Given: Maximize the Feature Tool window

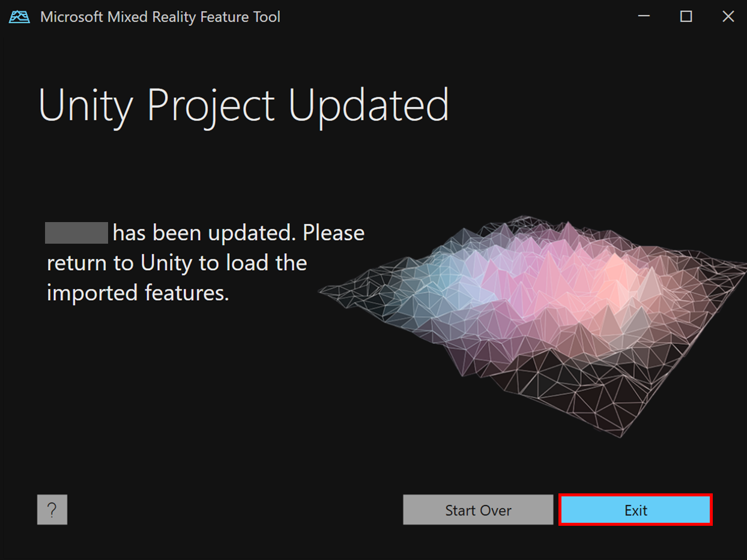Looking at the screenshot, I should (x=686, y=17).
